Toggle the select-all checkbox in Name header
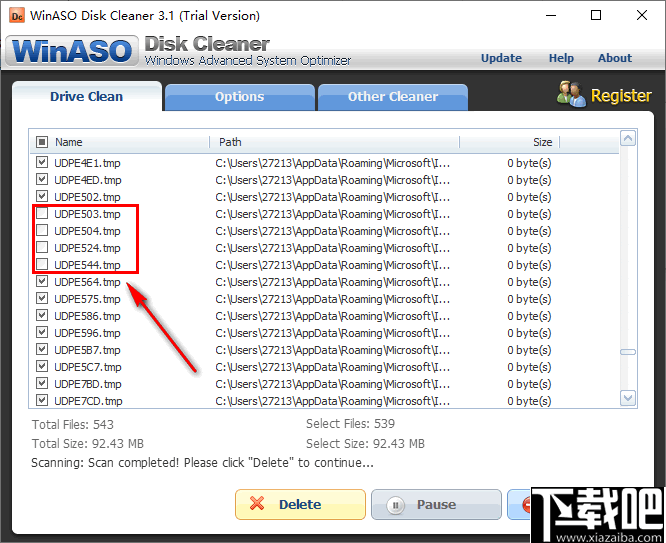 42,141
